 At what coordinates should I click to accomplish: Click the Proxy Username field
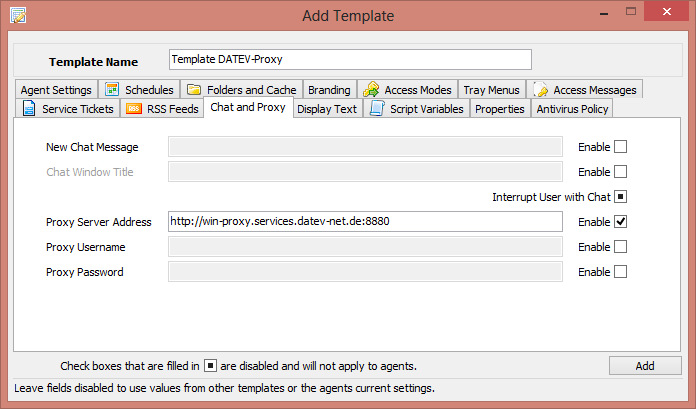tap(365, 246)
